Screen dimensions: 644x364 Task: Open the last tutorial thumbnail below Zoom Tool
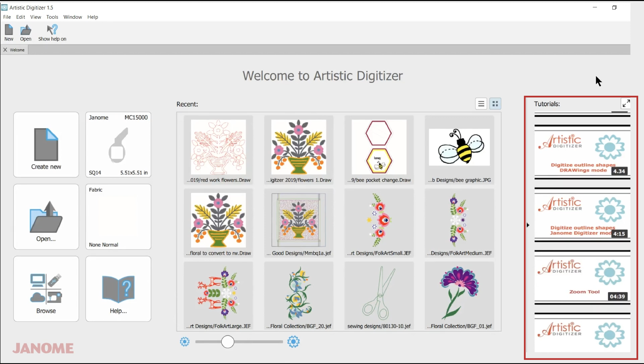pyautogui.click(x=582, y=333)
